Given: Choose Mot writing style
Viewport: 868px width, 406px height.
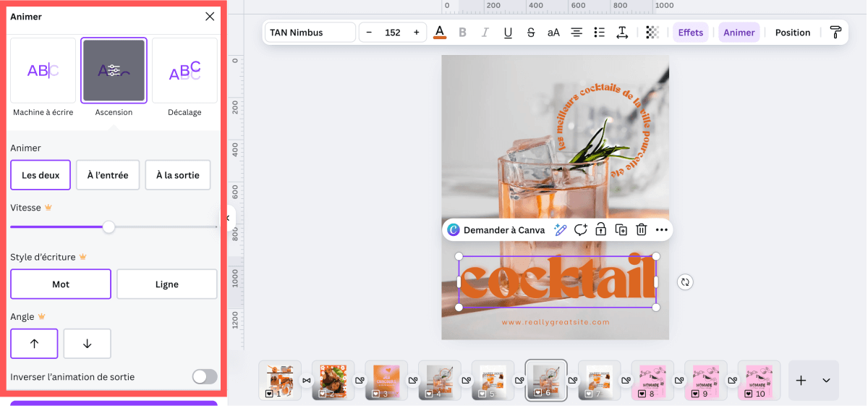Looking at the screenshot, I should click(61, 284).
